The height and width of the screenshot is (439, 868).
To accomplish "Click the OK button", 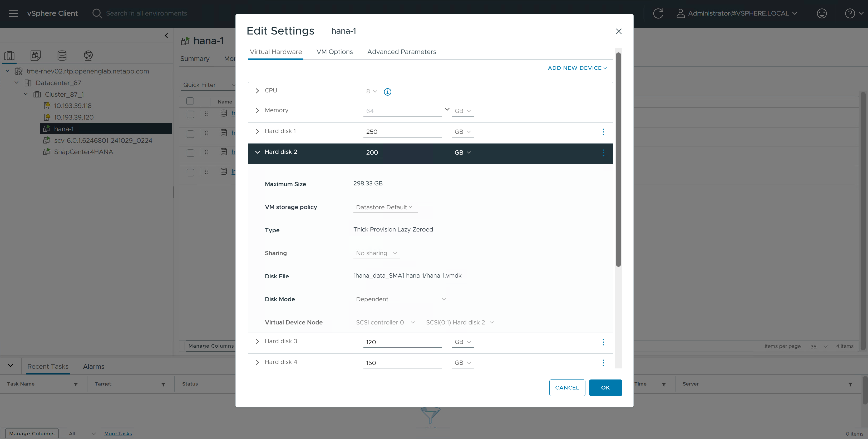I will (605, 387).
